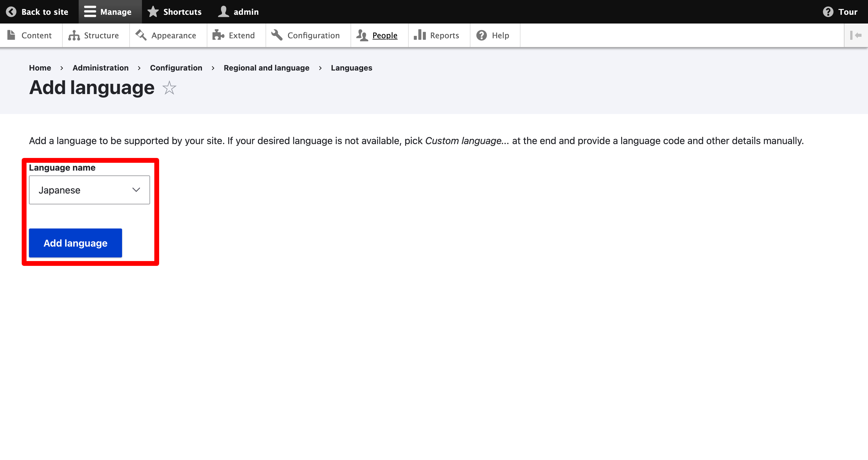
Task: Add page to shortcuts with the star outline
Action: click(169, 88)
